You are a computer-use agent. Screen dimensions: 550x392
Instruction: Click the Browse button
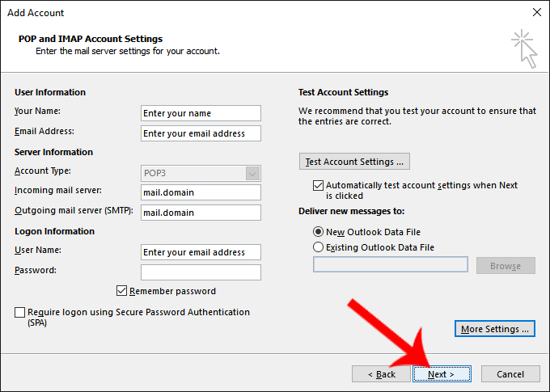(x=506, y=266)
